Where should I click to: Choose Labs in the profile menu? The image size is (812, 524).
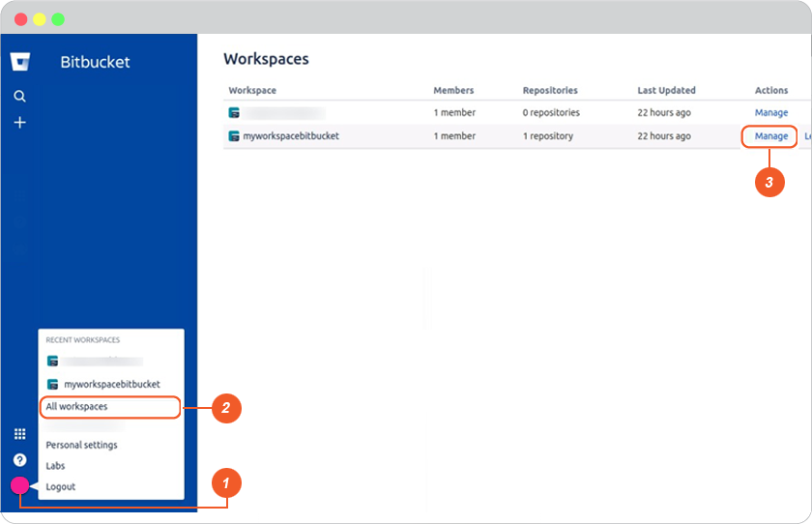pos(55,465)
